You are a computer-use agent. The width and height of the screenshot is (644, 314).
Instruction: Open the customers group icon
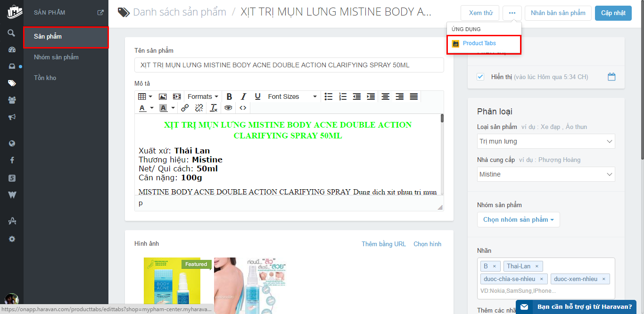[x=12, y=100]
